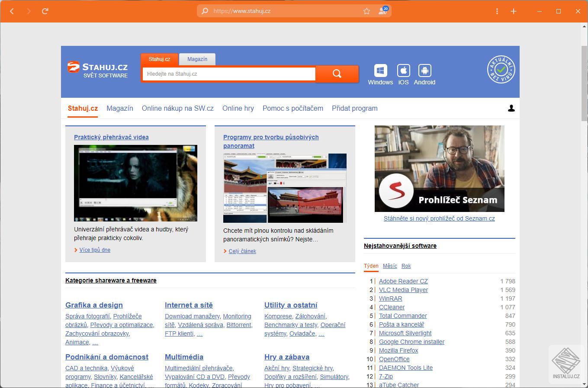Click the magnifier icon in the address bar
Viewport: 588px width, 388px height.
[205, 11]
